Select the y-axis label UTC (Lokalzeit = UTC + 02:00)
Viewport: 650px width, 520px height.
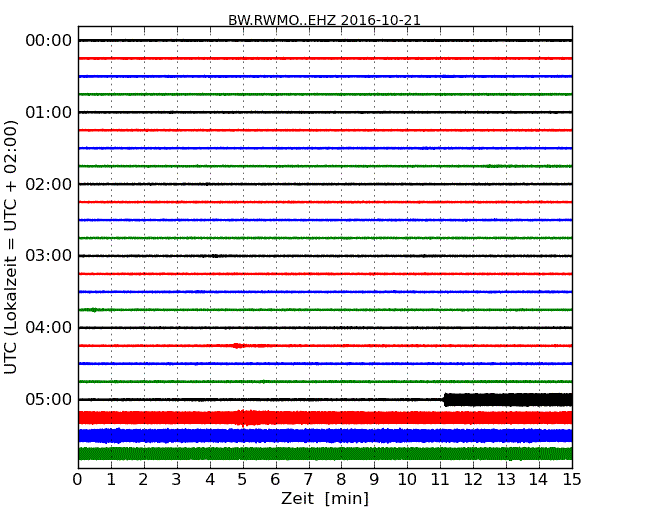point(11,247)
